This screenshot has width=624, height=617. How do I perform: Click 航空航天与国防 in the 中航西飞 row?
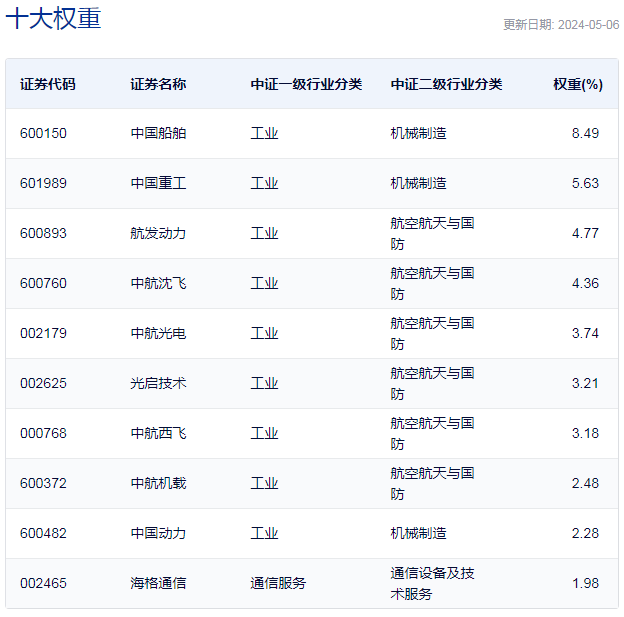[x=432, y=433]
